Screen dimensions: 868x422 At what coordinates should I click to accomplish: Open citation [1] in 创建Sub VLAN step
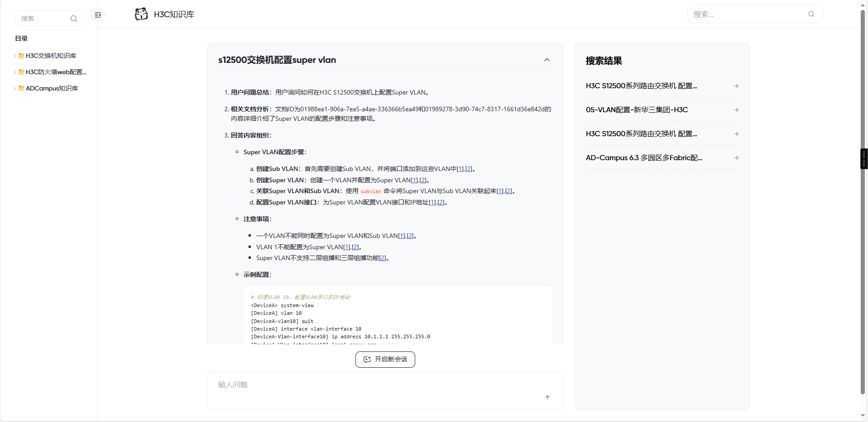(460, 169)
